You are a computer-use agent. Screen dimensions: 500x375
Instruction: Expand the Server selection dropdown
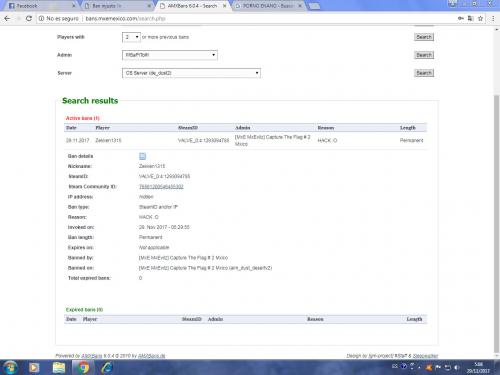tap(191, 73)
